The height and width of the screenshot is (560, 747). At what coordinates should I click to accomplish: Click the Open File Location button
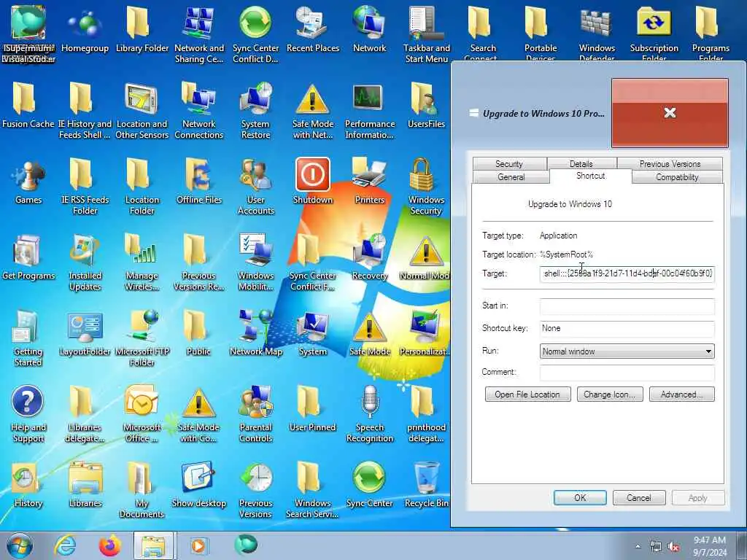pos(527,394)
